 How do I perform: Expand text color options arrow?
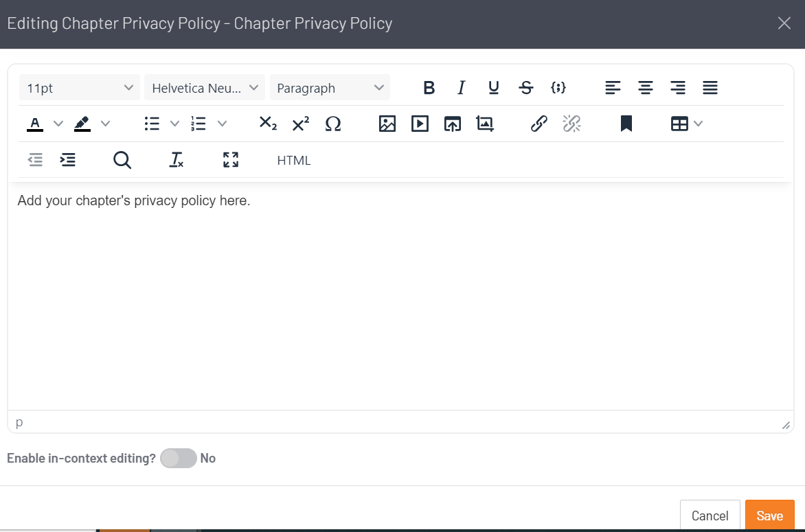[x=58, y=124]
